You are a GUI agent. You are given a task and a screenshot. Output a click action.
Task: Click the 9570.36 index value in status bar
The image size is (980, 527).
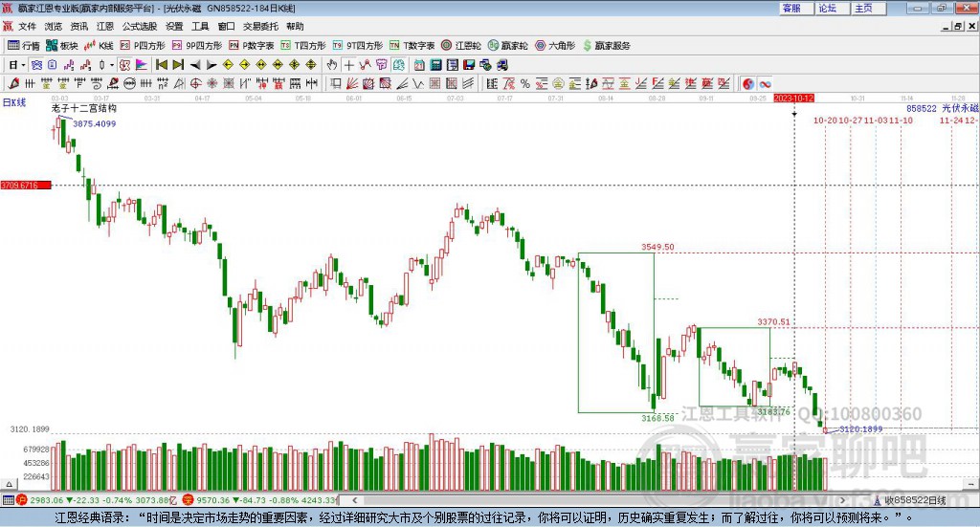(213, 500)
